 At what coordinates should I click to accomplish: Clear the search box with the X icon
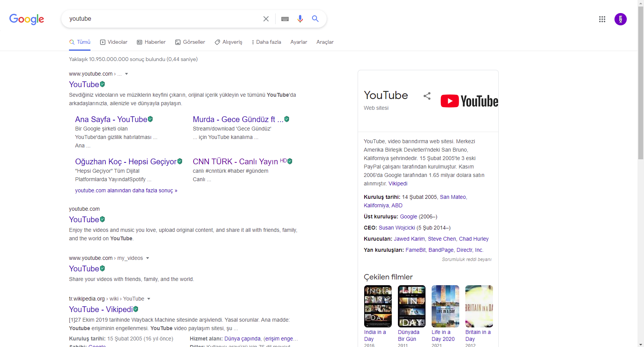pos(266,19)
